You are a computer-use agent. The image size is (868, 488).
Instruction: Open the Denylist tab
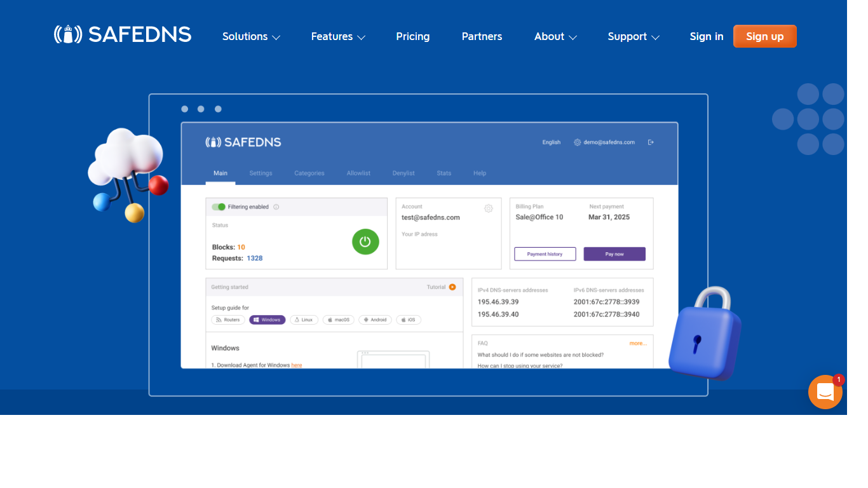point(403,173)
